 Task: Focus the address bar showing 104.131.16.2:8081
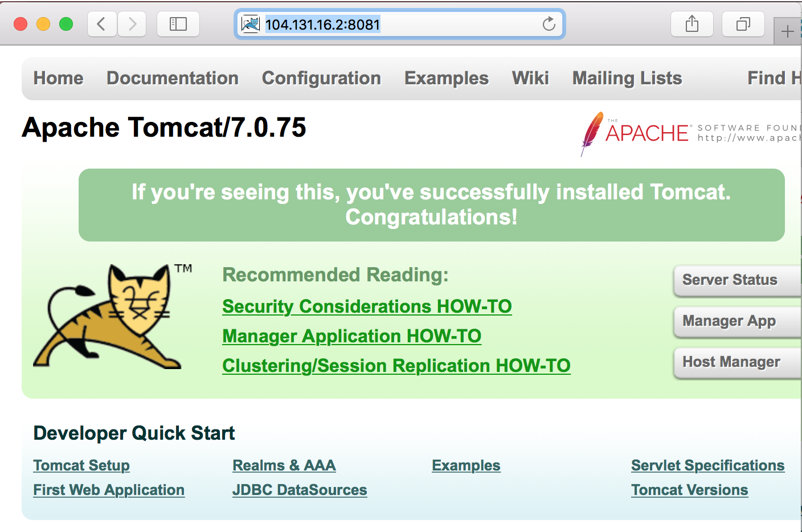[400, 24]
